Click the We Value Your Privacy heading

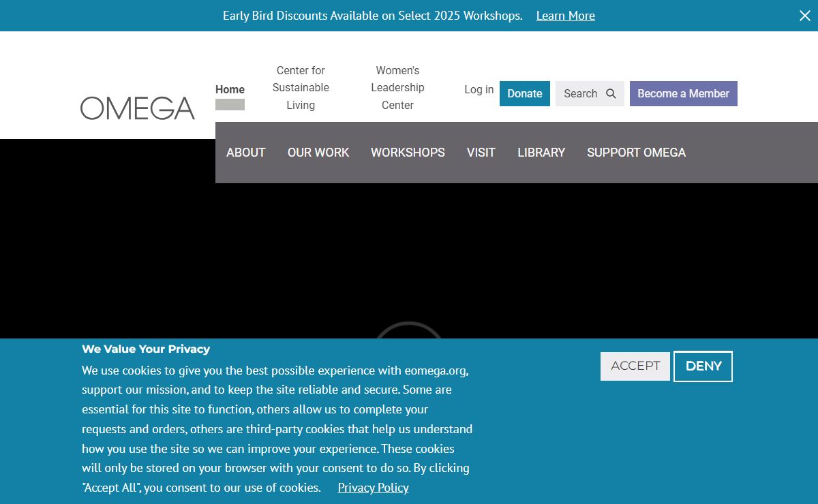pos(146,349)
